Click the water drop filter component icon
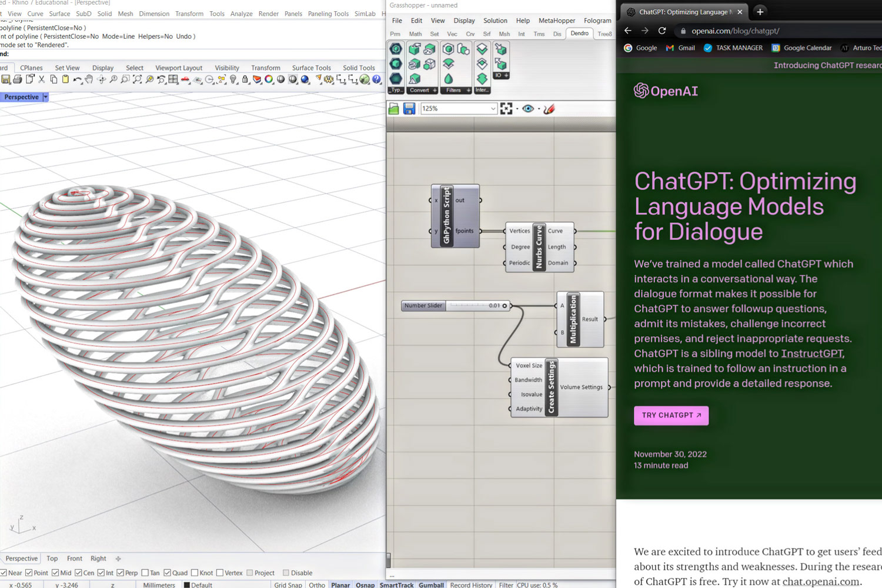The height and width of the screenshot is (588, 882). pos(449,78)
